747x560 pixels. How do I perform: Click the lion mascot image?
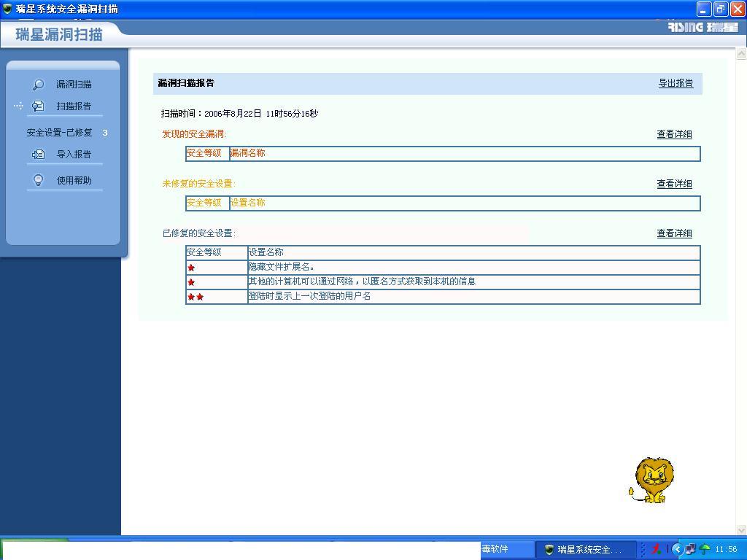click(651, 480)
